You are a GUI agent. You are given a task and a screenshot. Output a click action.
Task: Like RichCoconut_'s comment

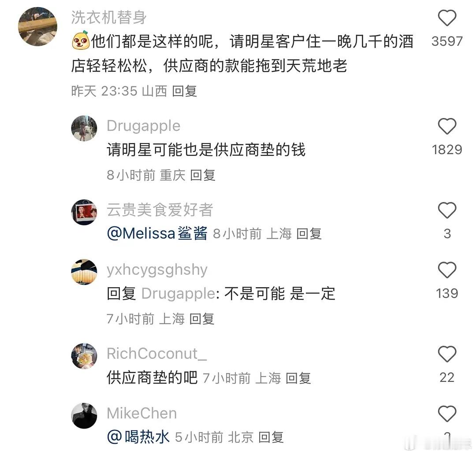(x=447, y=354)
